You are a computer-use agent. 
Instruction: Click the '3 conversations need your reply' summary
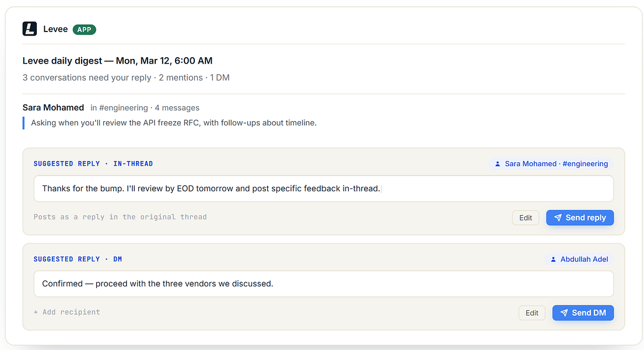coord(87,78)
